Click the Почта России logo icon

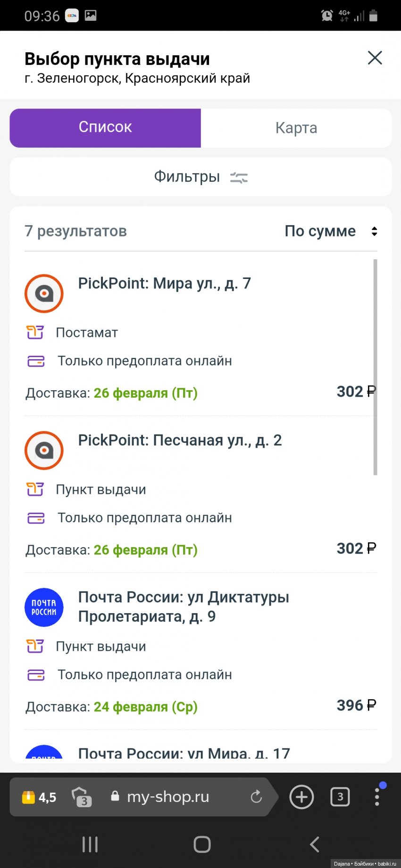[44, 607]
